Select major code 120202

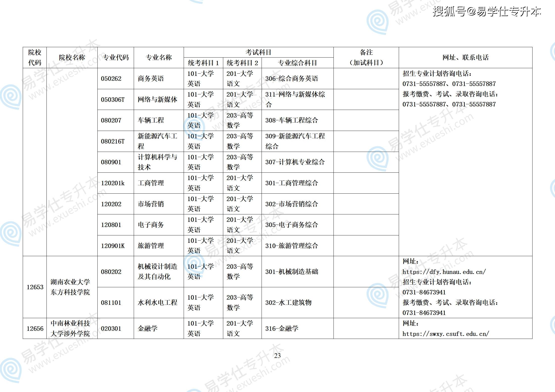point(116,204)
